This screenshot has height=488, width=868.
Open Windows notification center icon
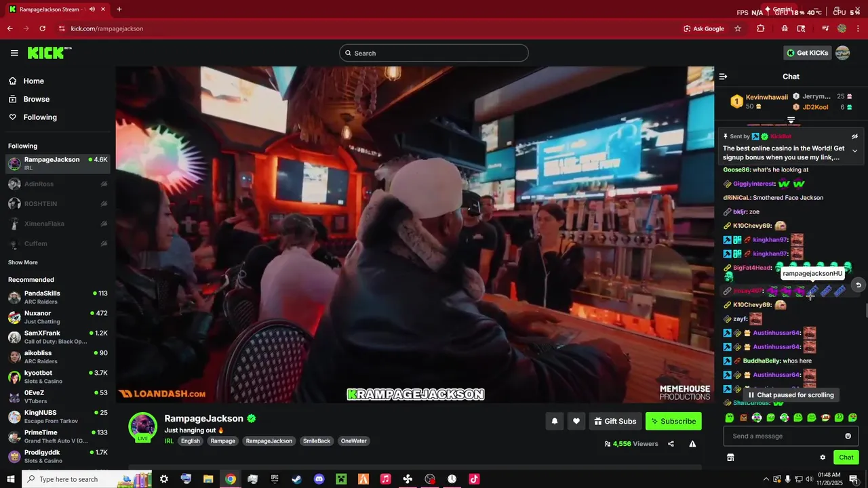[x=854, y=479]
